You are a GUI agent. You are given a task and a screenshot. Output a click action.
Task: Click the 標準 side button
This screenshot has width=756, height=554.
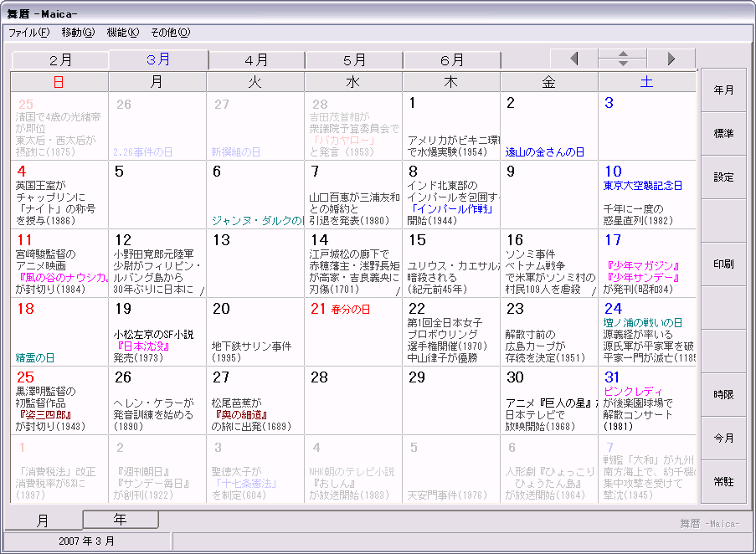click(723, 133)
